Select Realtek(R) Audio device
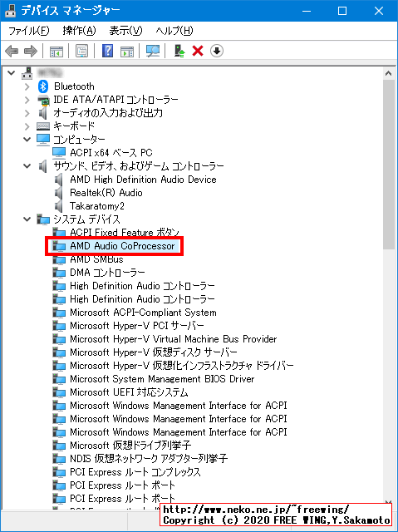398x532 pixels. point(106,193)
